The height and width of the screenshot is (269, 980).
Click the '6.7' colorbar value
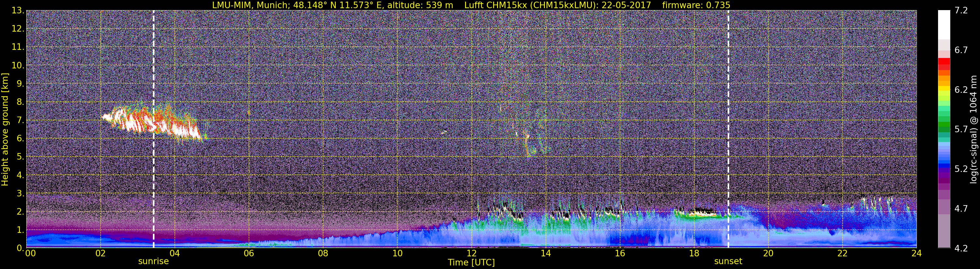[961, 50]
